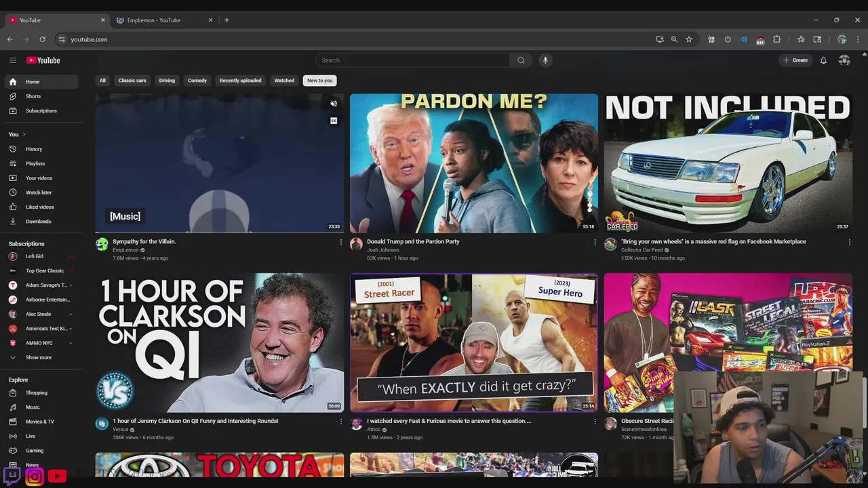Open Collector Car Feed channel link
Viewport: 868px width, 488px height.
click(642, 250)
